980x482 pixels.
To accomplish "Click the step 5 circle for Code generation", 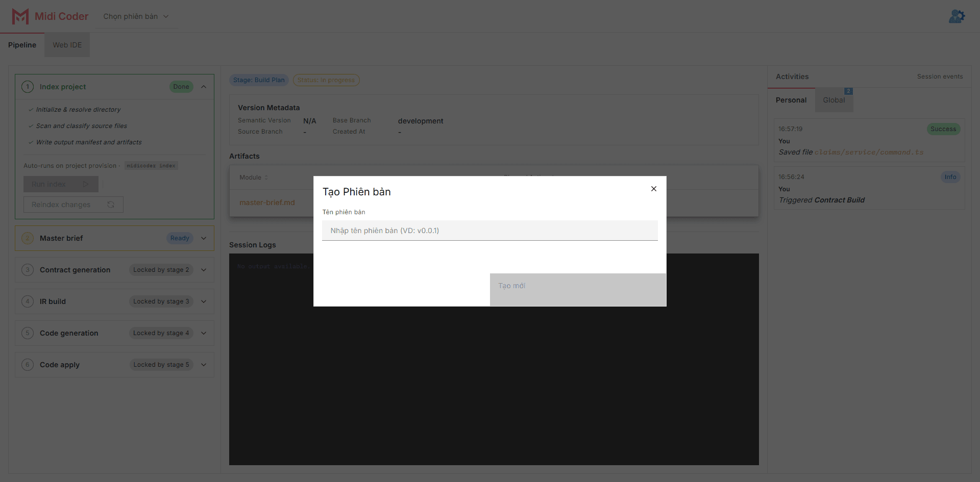I will point(28,333).
